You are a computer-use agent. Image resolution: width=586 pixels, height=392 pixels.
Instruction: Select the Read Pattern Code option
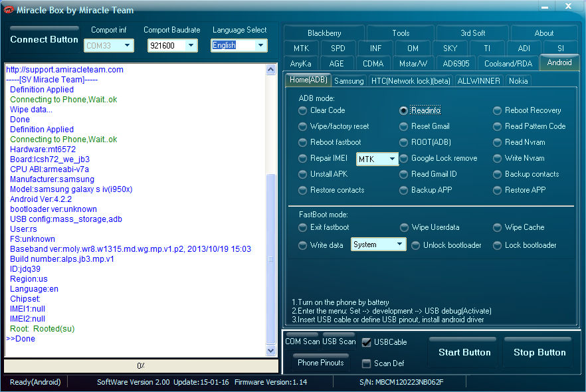point(529,126)
